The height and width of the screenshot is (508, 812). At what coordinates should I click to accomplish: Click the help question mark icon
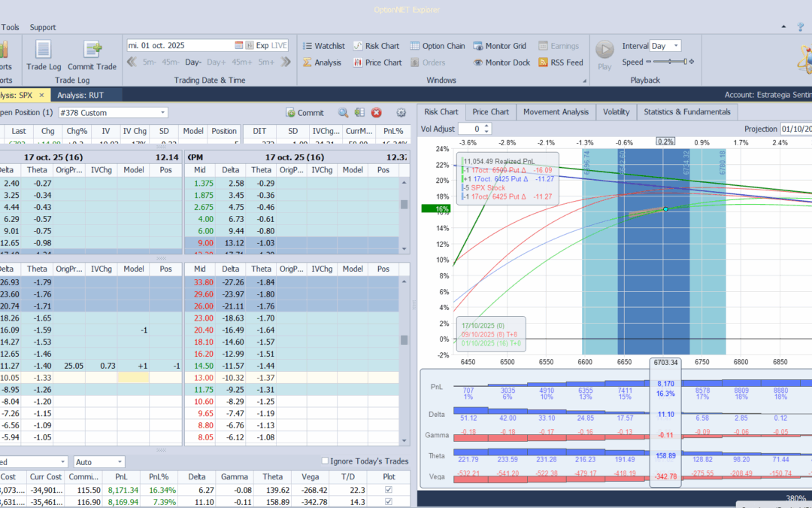[801, 27]
